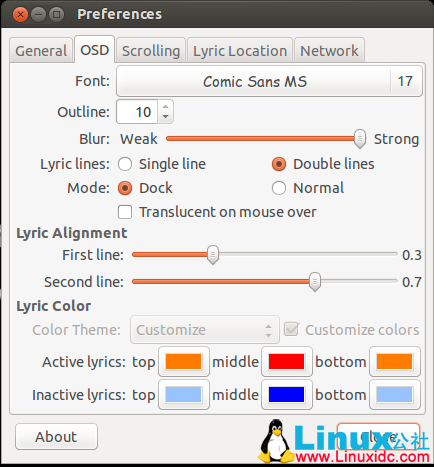Open the Scrolling tab
The width and height of the screenshot is (434, 467).
coord(151,51)
